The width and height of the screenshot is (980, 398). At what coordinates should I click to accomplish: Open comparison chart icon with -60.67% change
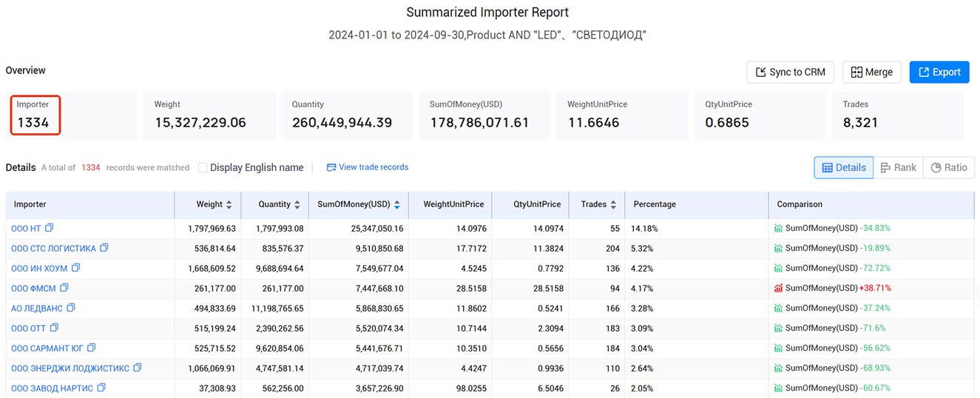click(779, 388)
